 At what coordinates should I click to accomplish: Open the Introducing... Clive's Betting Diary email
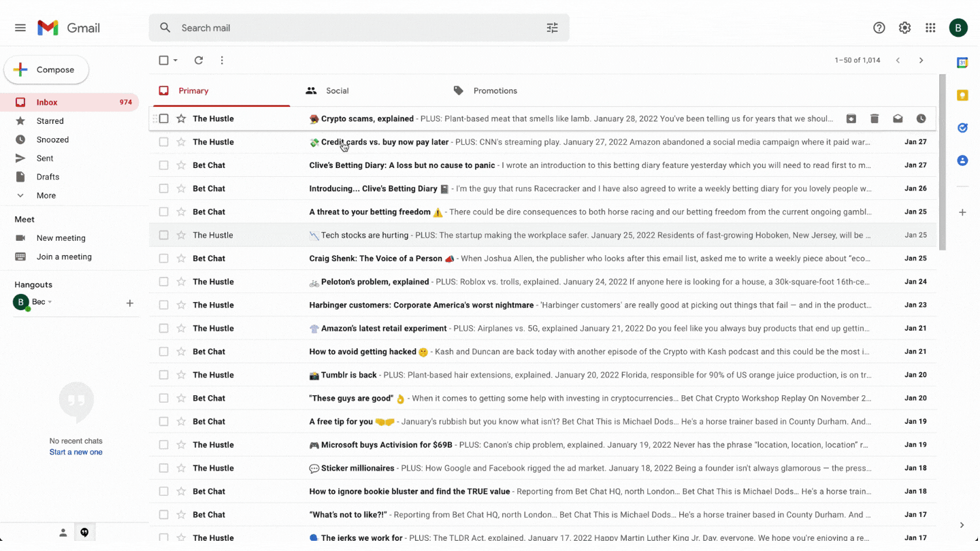[542, 189]
